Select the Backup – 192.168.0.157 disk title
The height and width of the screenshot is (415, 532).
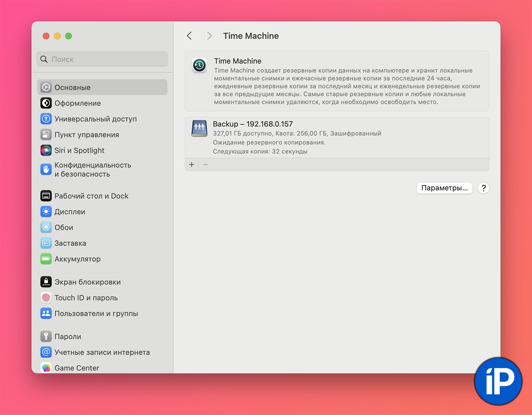(x=253, y=124)
